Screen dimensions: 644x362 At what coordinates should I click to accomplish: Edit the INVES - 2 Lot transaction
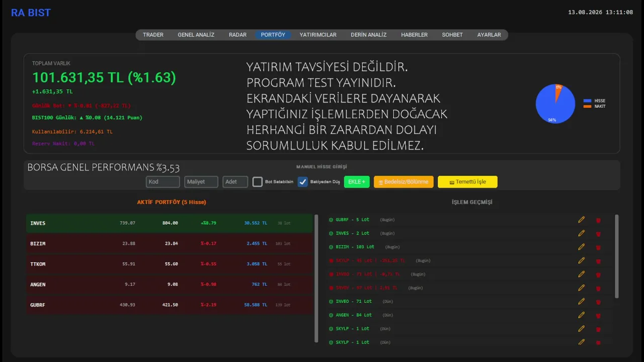[x=582, y=233]
